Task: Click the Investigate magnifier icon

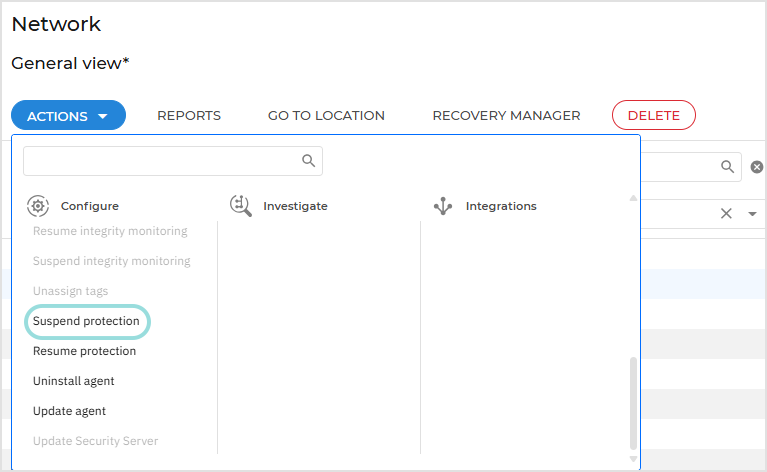Action: pos(240,206)
